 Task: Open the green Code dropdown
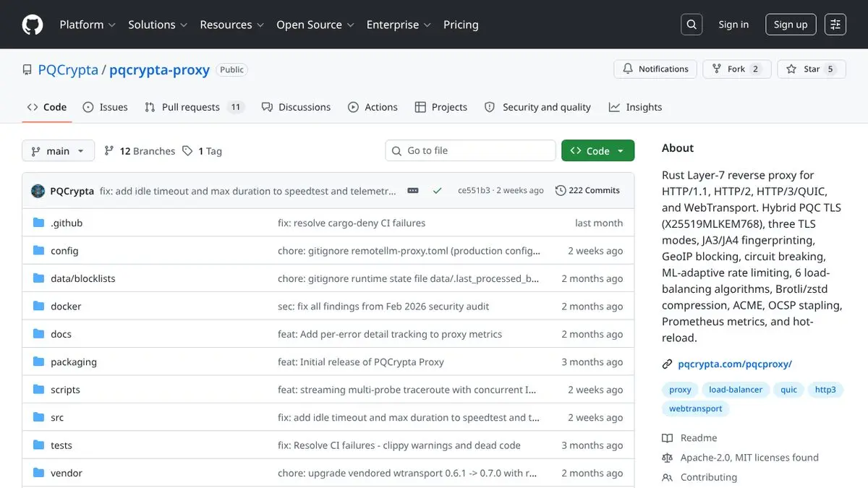[x=597, y=150]
